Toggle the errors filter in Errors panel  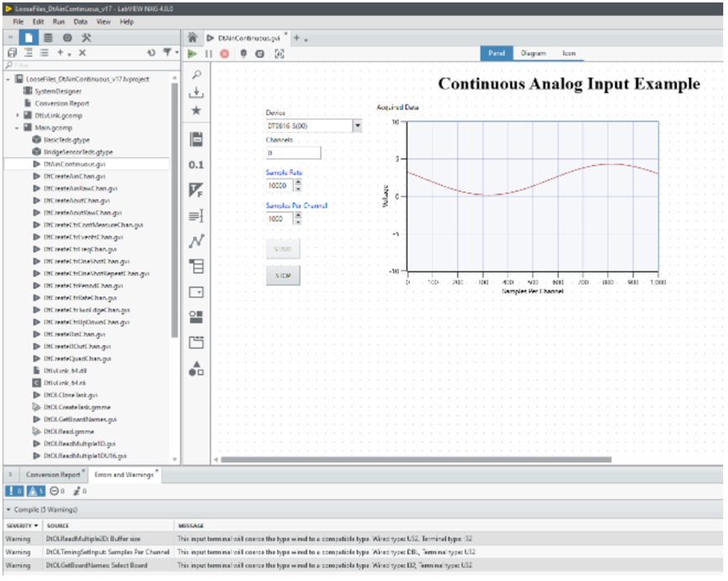pyautogui.click(x=14, y=491)
